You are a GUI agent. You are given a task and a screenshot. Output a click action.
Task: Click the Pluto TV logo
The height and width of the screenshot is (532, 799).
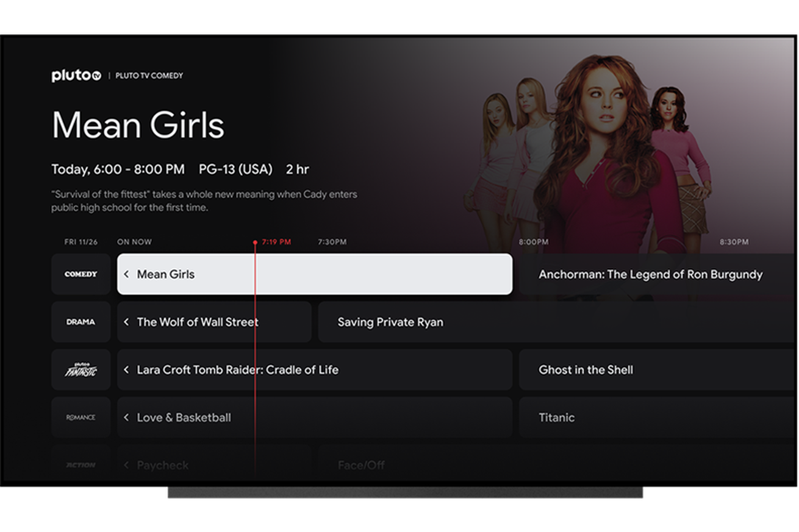(76, 76)
